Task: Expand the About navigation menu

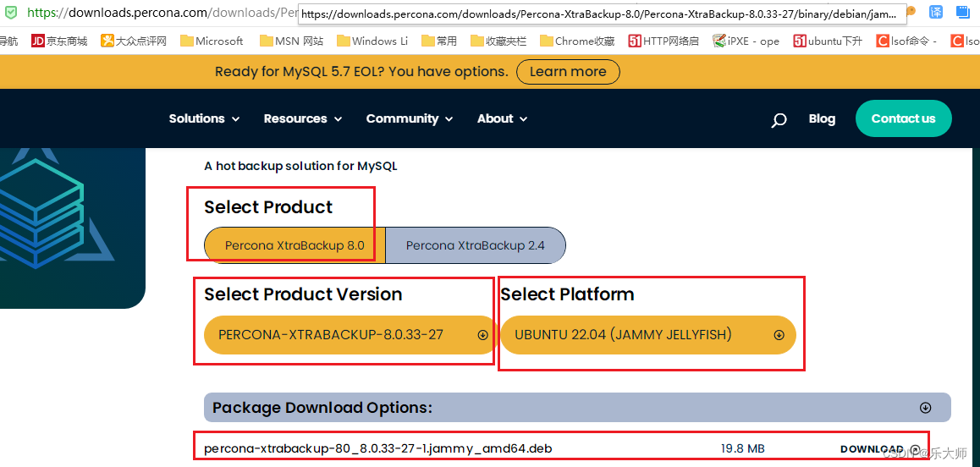Action: coord(503,118)
